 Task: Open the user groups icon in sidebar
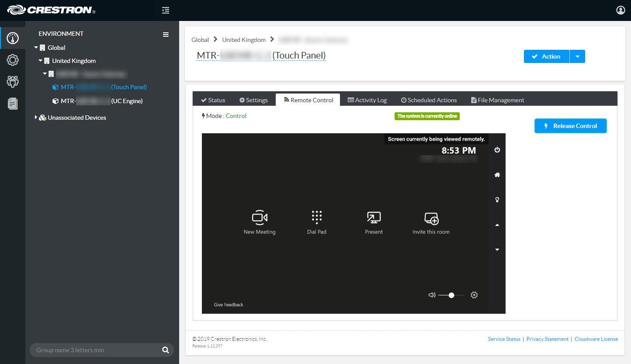click(13, 81)
